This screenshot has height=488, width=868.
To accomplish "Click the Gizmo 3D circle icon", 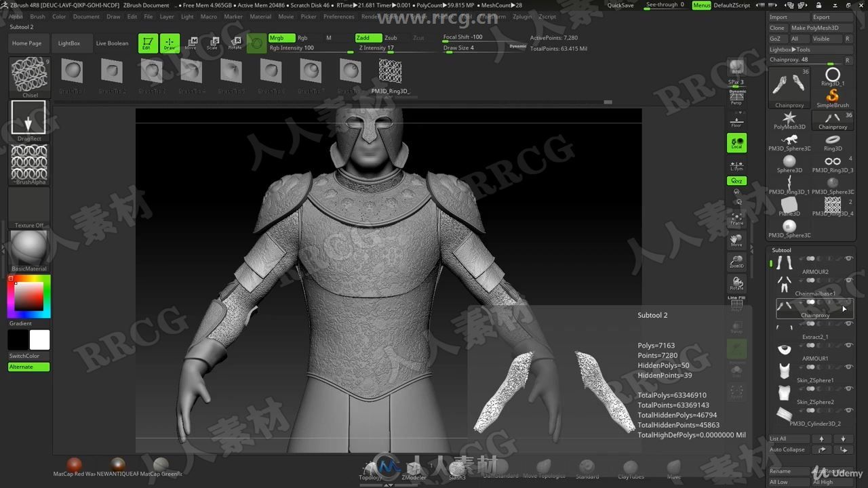I will point(256,43).
